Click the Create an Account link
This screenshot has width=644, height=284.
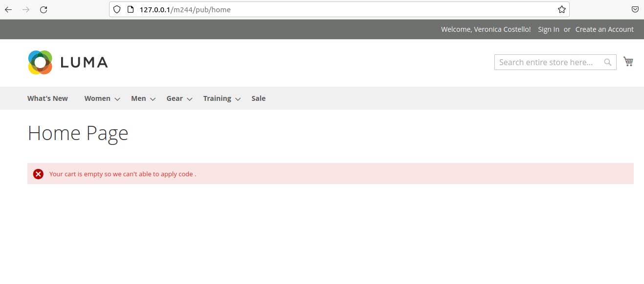(604, 29)
